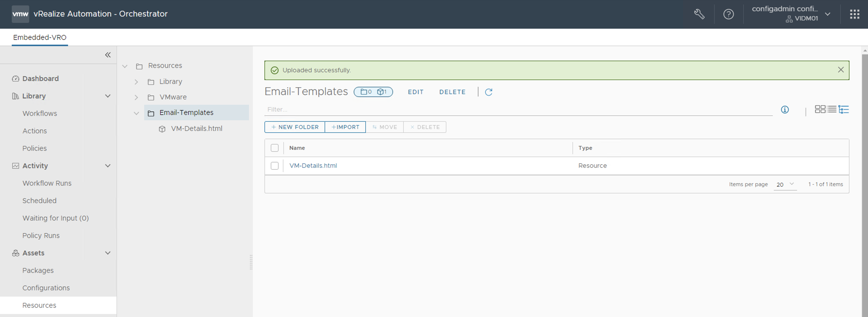Expand the VMware folder in tree
The height and width of the screenshot is (317, 868).
pyautogui.click(x=136, y=97)
